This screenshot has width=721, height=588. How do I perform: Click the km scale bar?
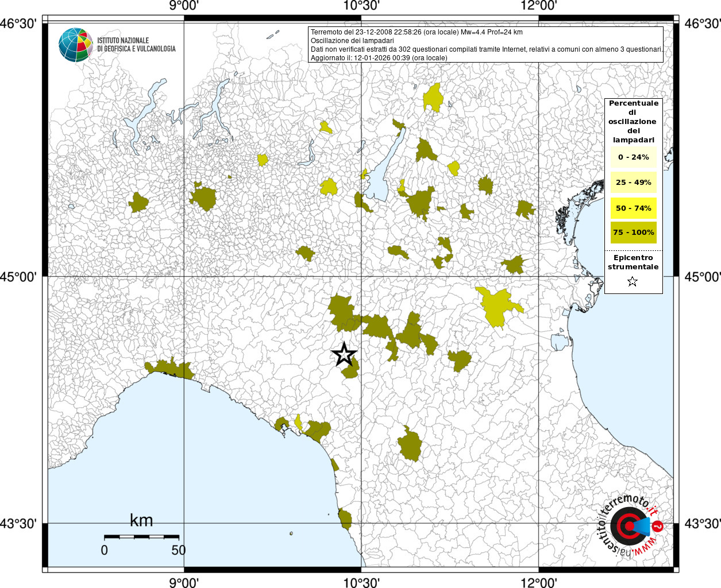coord(141,536)
